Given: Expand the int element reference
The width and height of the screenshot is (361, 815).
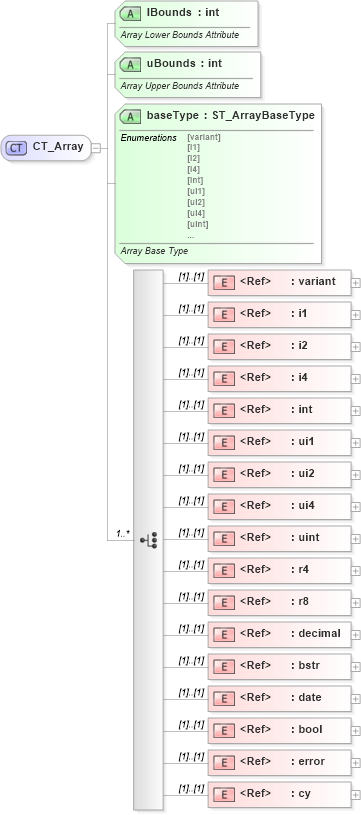Looking at the screenshot, I should coord(356,411).
